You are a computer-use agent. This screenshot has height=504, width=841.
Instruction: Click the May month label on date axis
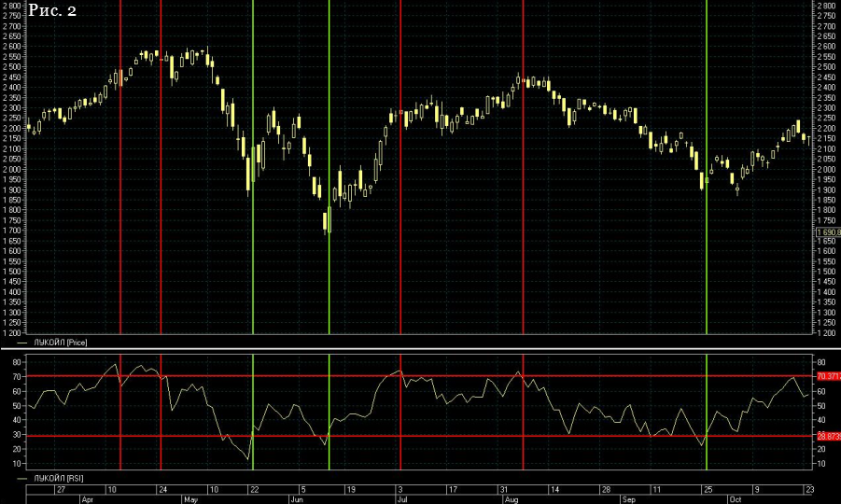[191, 499]
